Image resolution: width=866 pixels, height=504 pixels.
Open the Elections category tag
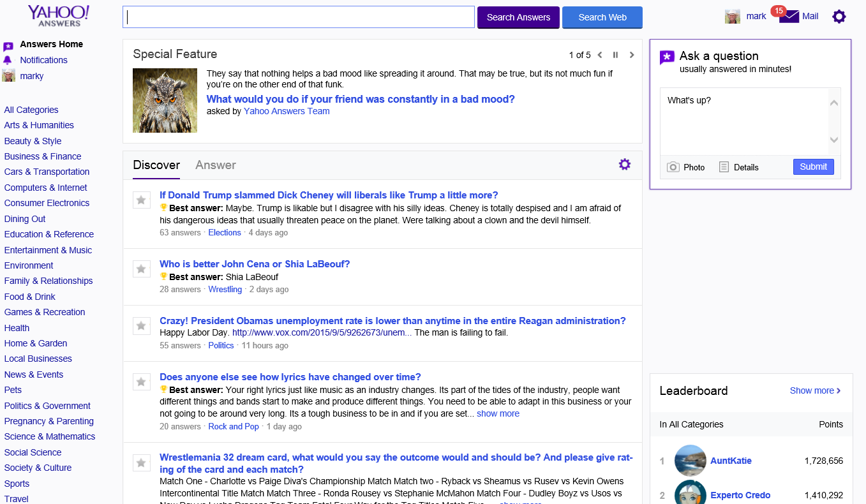click(x=225, y=233)
